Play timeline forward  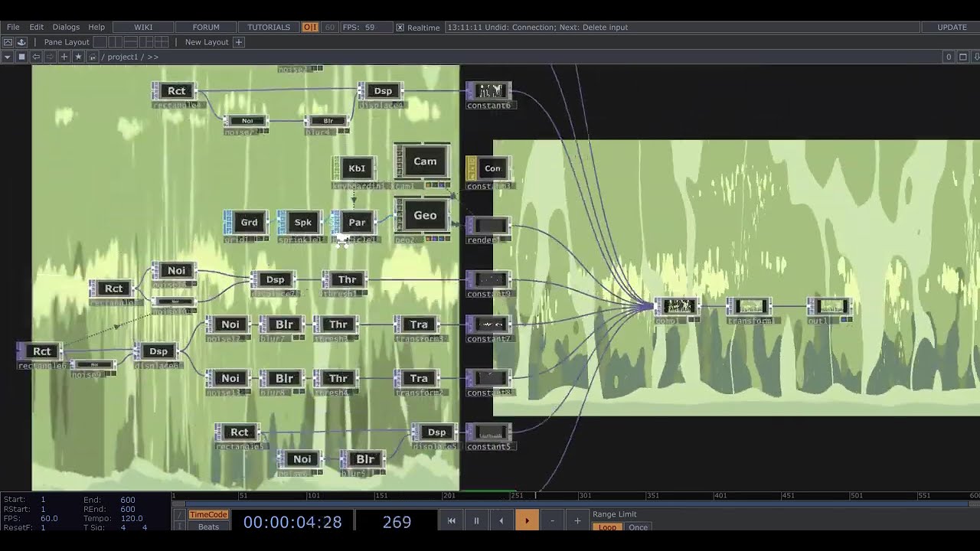click(x=527, y=520)
